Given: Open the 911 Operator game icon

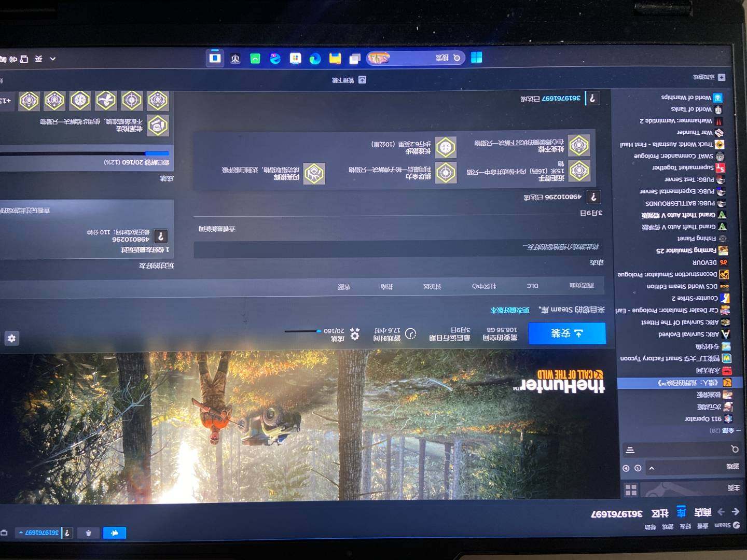Looking at the screenshot, I should coord(728,418).
